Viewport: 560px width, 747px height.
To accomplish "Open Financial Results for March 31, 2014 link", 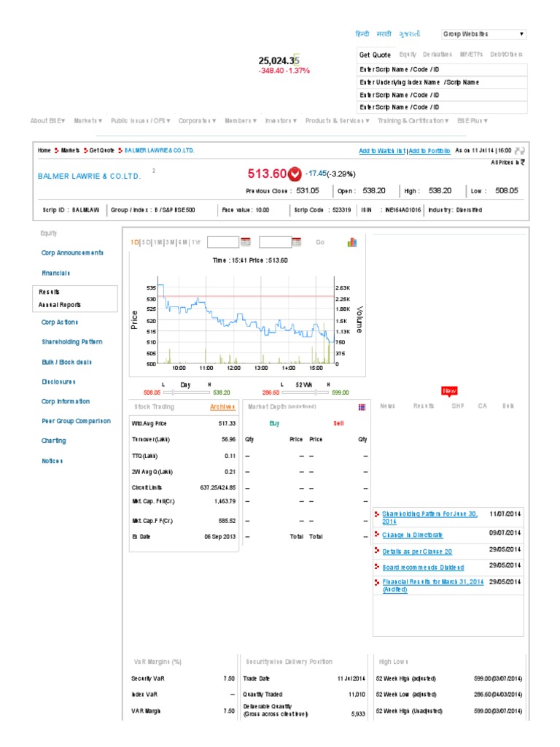I will 433,586.
